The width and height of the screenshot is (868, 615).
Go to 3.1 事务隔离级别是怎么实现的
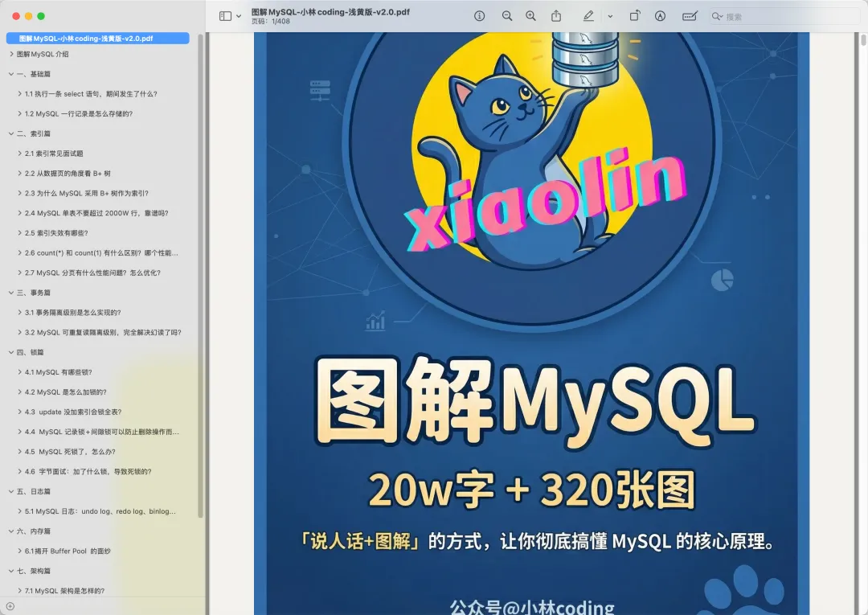(72, 313)
